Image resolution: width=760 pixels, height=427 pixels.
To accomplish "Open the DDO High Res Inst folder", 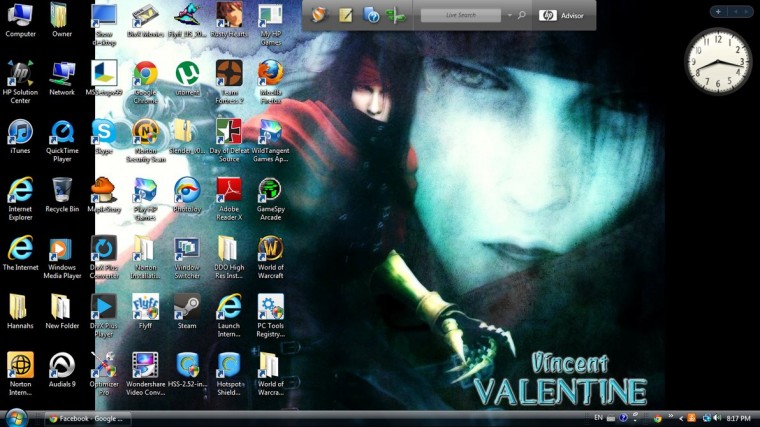I will point(229,257).
